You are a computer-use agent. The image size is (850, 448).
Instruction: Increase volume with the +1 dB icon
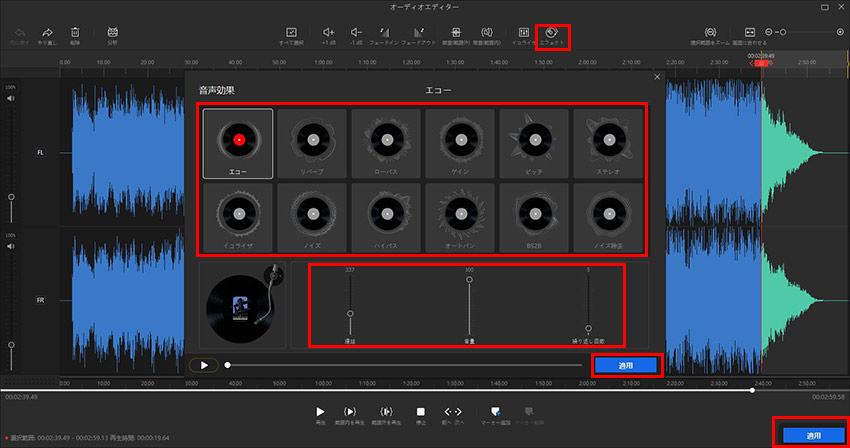329,33
